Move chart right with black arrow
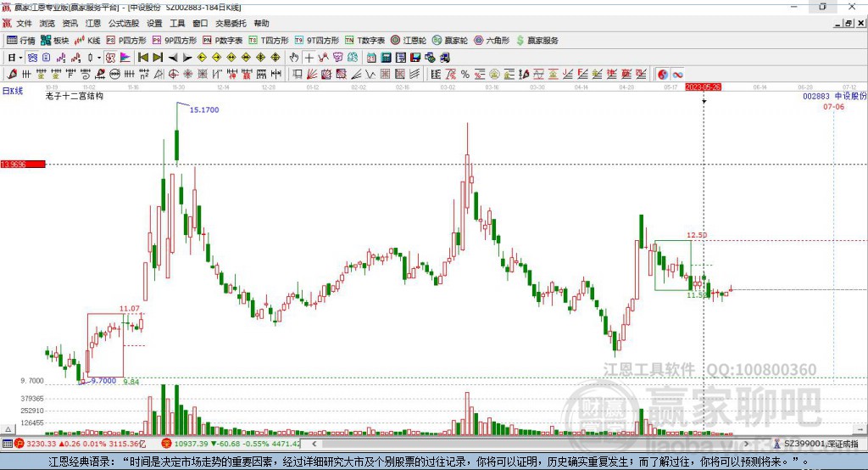Image resolution: width=868 pixels, height=470 pixels. tap(187, 58)
